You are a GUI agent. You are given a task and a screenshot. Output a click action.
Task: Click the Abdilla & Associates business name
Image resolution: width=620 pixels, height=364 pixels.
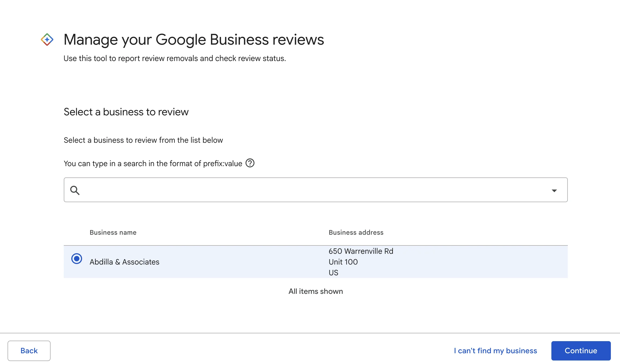[x=124, y=262]
